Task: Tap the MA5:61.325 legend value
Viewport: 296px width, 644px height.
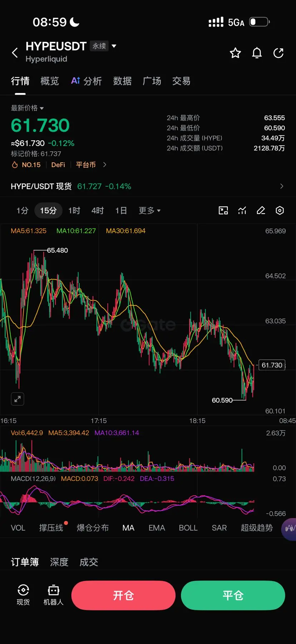Action: 29,231
